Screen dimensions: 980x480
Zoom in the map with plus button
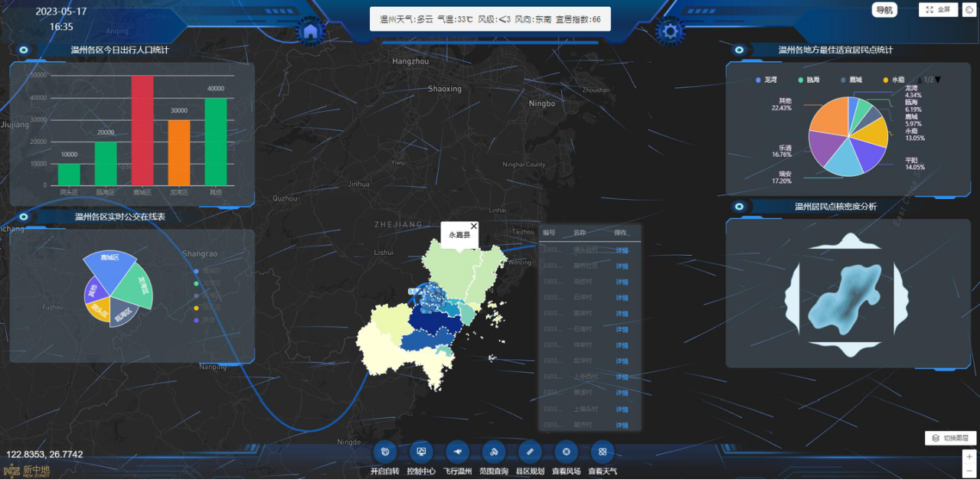tap(969, 457)
